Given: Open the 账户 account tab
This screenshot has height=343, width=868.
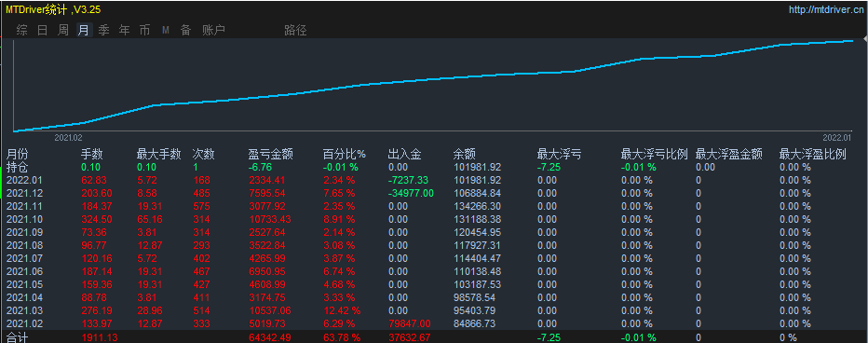Looking at the screenshot, I should [x=213, y=31].
